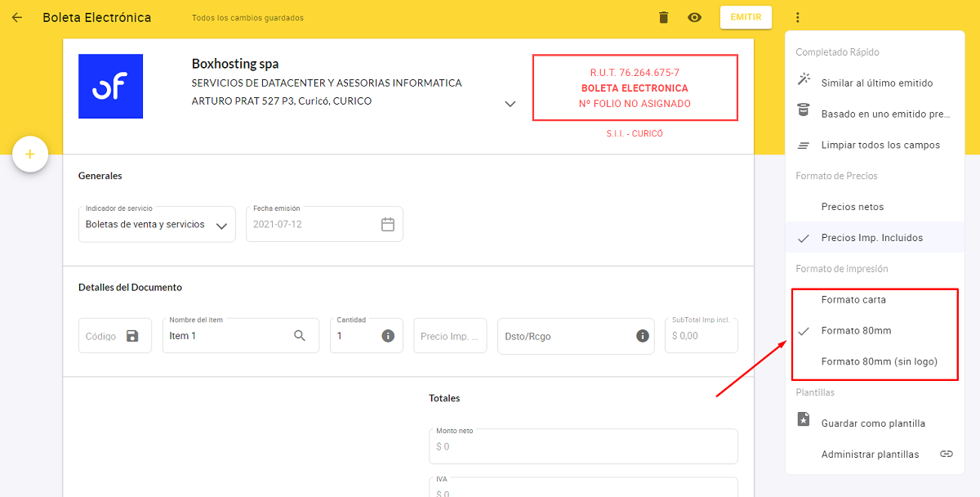This screenshot has height=497, width=980.
Task: Open the three-dot more options menu
Action: 797,17
